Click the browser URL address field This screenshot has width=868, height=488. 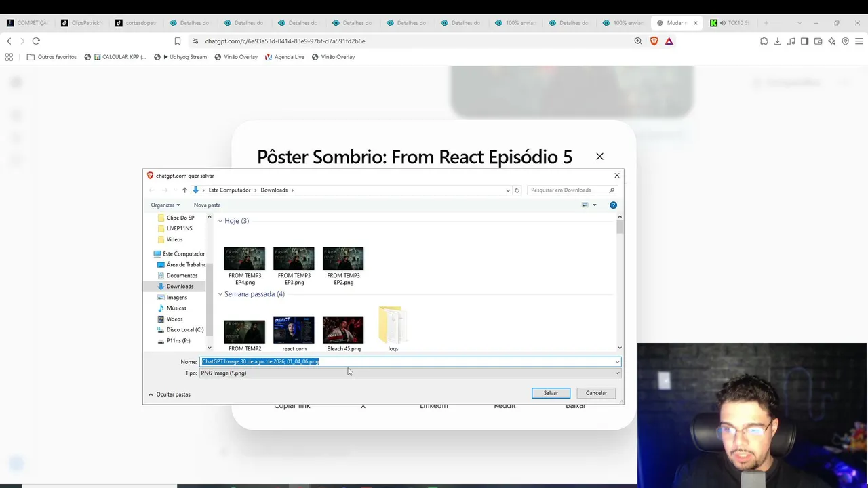[407, 41]
